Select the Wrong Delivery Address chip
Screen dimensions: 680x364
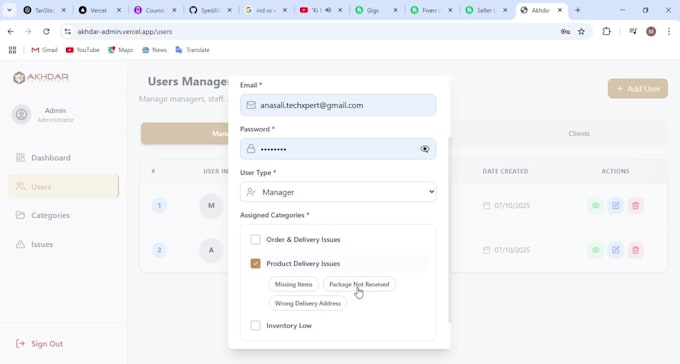point(307,303)
